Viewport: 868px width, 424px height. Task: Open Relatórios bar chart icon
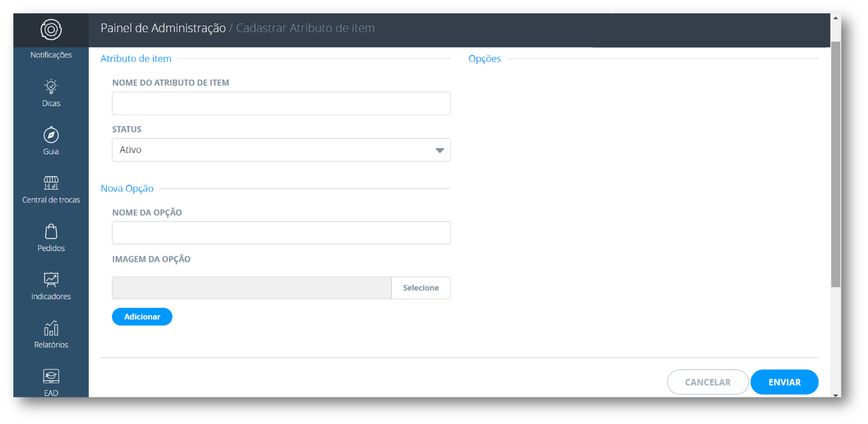coord(51,328)
